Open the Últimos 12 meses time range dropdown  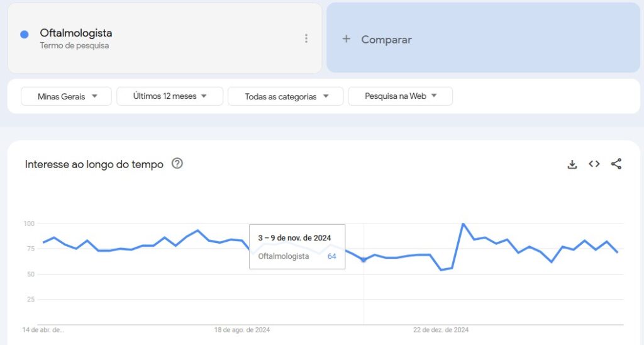click(x=170, y=96)
